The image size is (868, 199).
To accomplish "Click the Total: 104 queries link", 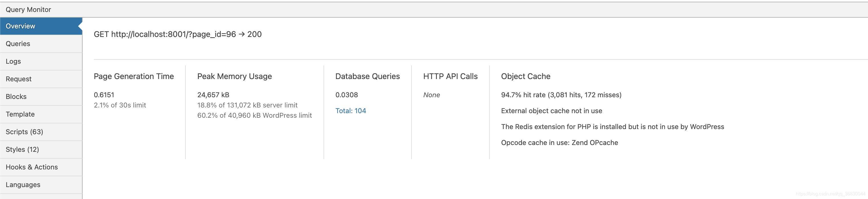I will pos(351,111).
